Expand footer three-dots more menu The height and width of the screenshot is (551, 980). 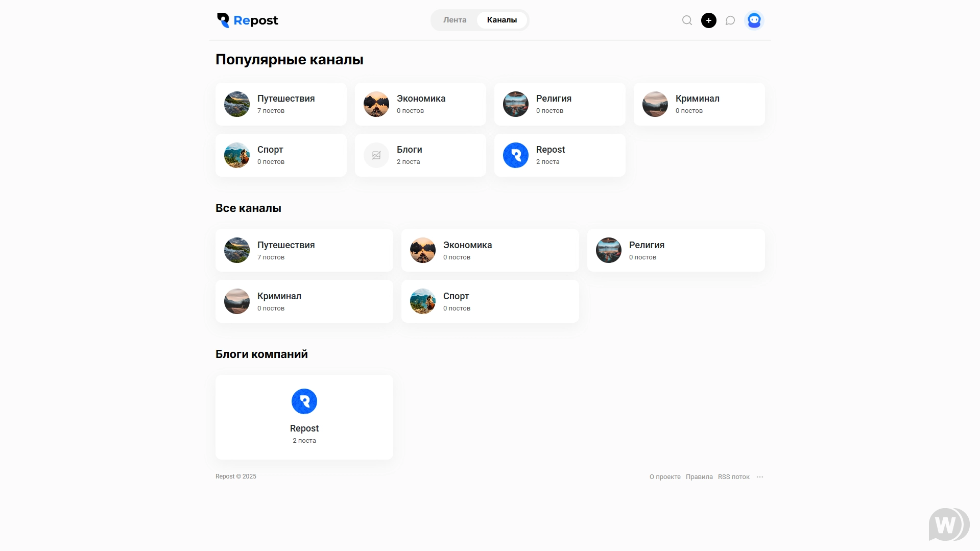(x=760, y=477)
